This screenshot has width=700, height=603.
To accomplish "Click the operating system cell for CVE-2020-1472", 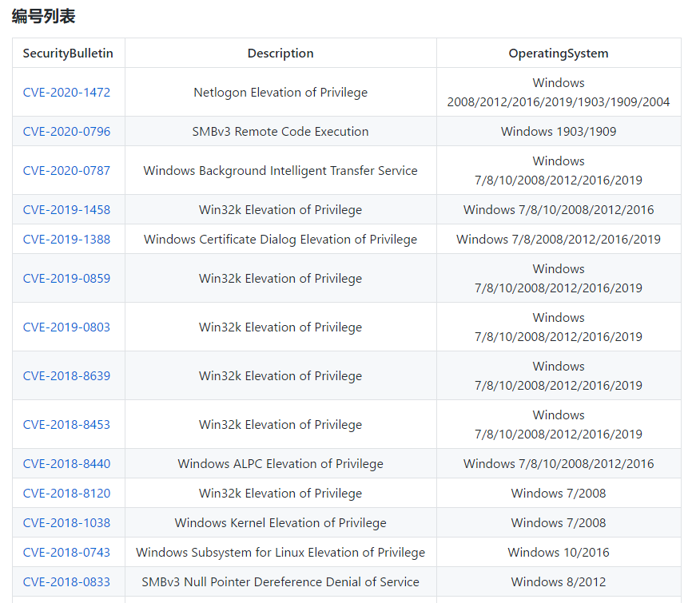I will click(x=559, y=93).
